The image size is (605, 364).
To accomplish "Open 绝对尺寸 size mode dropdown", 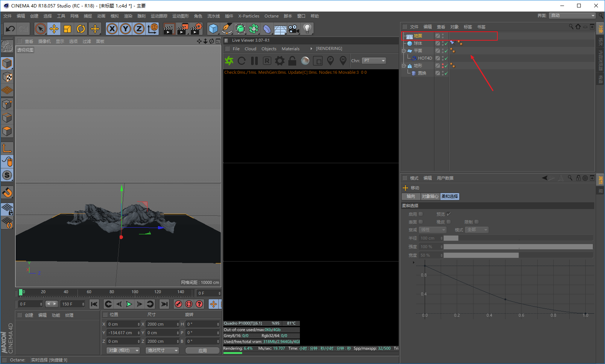I will 162,351.
